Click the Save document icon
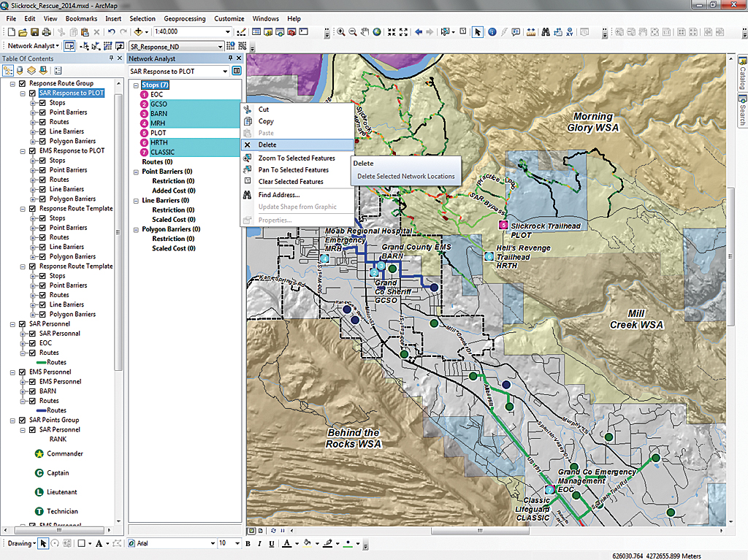This screenshot has height=560, width=748. tap(34, 32)
